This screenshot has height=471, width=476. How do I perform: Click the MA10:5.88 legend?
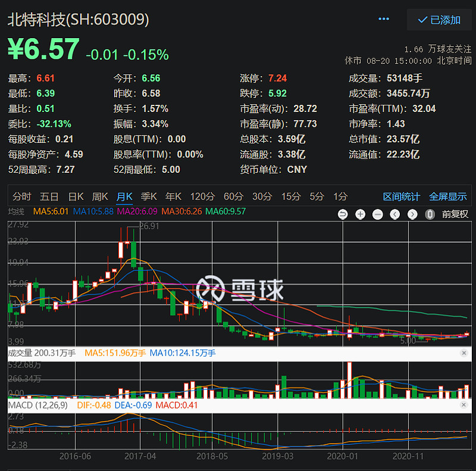[x=93, y=211]
